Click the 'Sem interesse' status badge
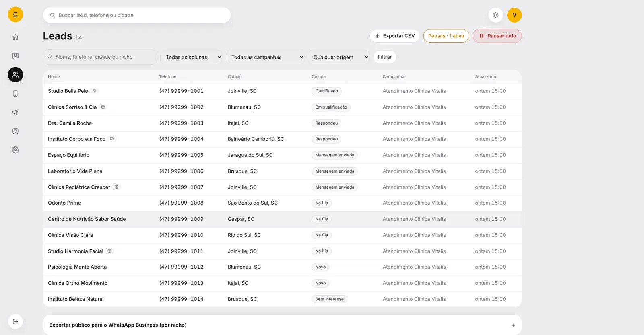Viewport: 644px width, 335px height. 329,299
